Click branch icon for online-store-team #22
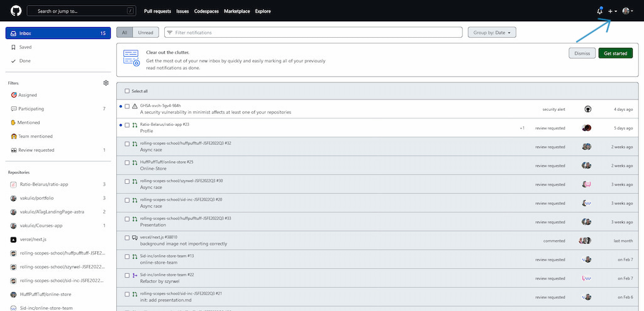The image size is (644, 311). [x=135, y=275]
